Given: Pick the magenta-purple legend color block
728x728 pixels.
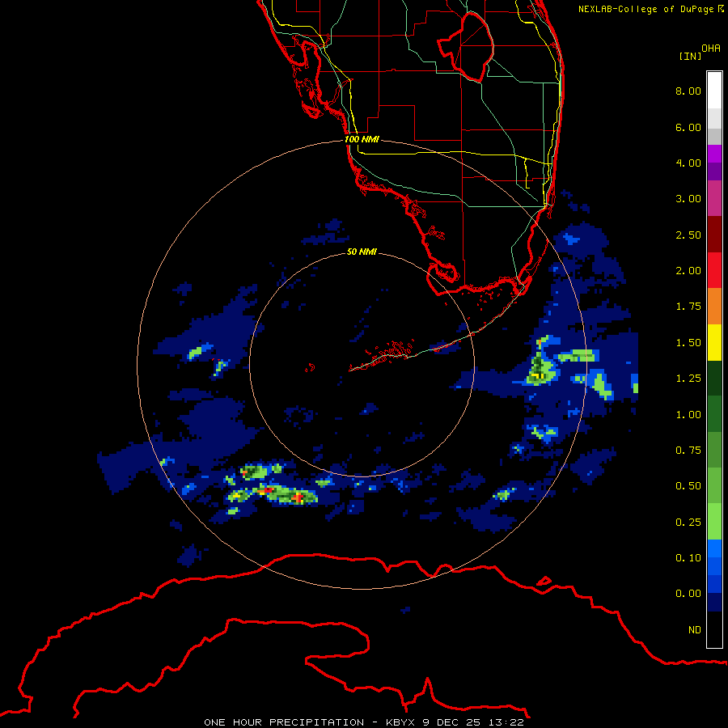Looking at the screenshot, I should pos(714,154).
